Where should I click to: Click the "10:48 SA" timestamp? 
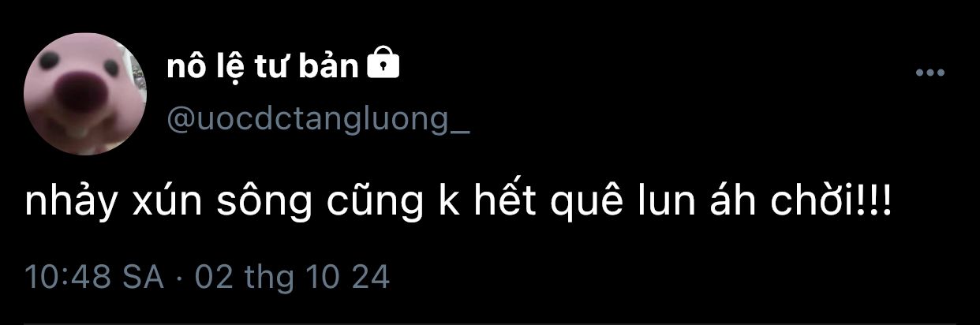tap(95, 278)
